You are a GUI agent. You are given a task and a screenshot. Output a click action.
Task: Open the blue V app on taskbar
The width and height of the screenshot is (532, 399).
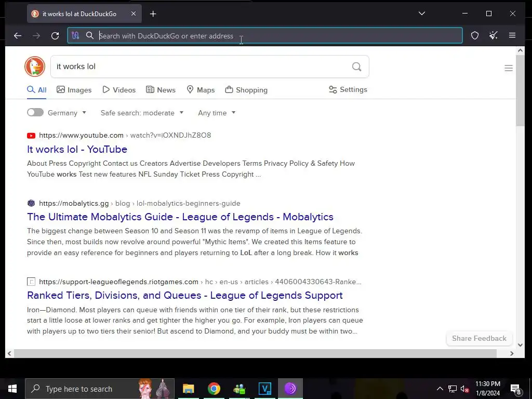coord(264,389)
